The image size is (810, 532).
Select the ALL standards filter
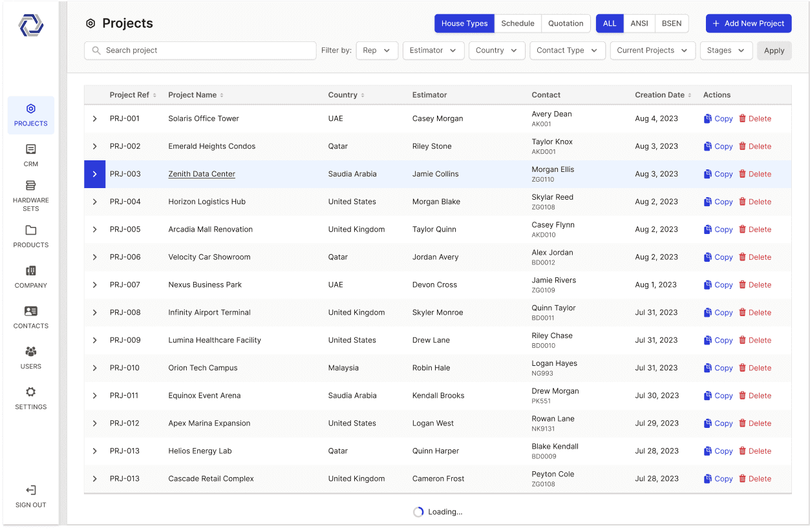point(610,23)
